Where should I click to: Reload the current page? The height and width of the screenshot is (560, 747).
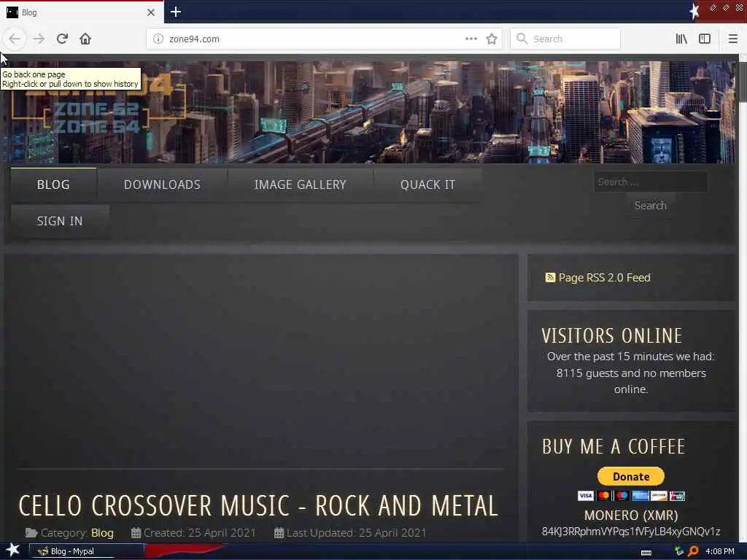(62, 39)
